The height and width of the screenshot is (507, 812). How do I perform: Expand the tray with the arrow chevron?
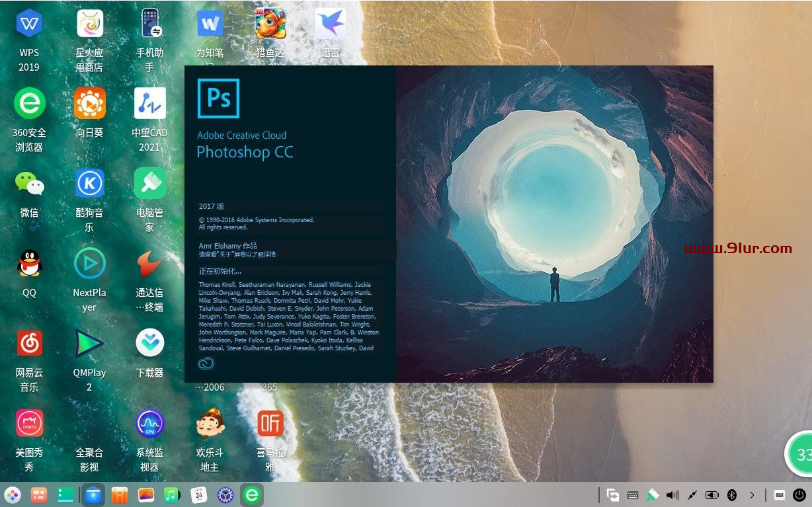(x=752, y=494)
